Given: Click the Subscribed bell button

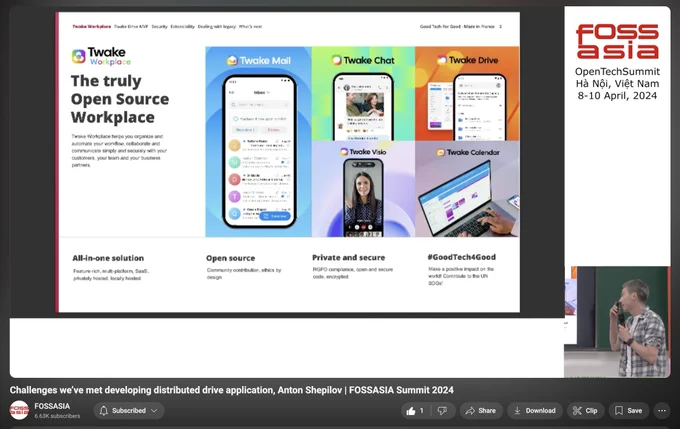Looking at the screenshot, I should click(129, 410).
